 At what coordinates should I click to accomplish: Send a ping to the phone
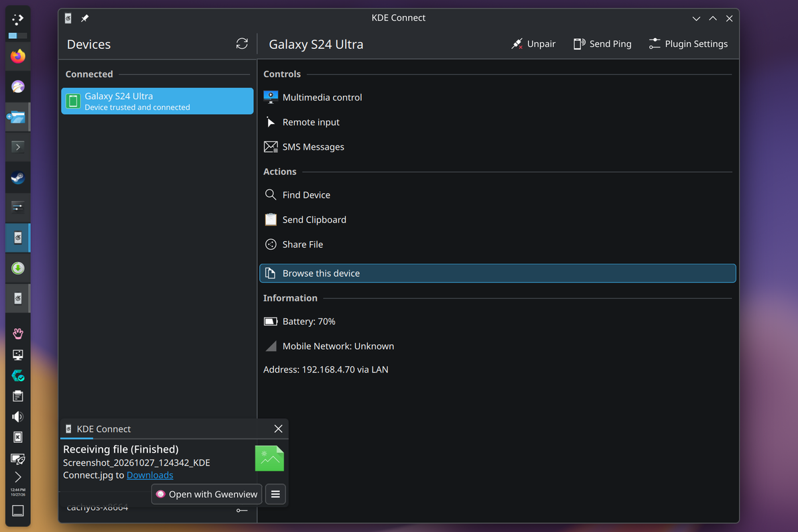[602, 44]
